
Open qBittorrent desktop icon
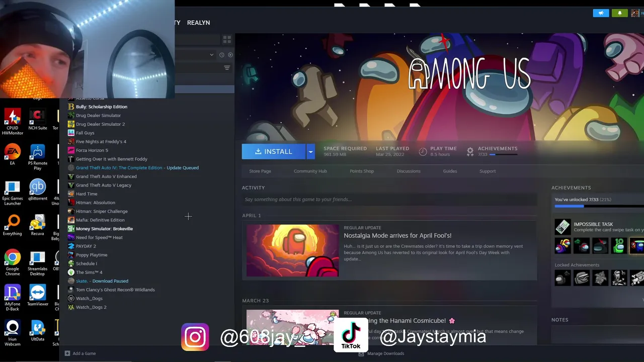(x=37, y=190)
